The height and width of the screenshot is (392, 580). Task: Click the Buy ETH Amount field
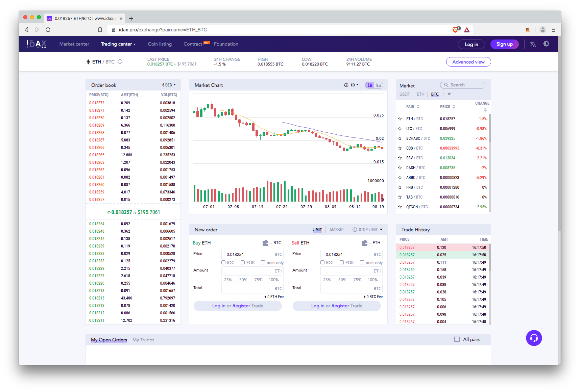pos(252,271)
